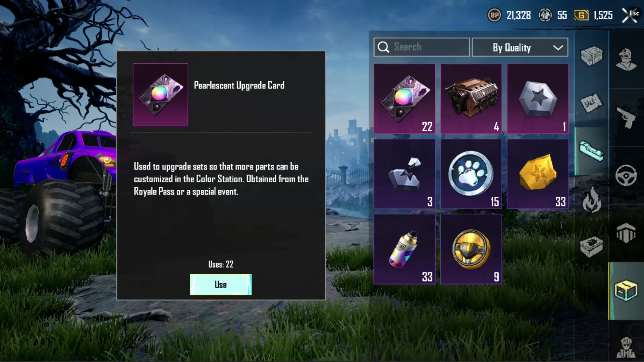Open the parachute shield category tab
This screenshot has width=644, height=362.
pyautogui.click(x=626, y=233)
